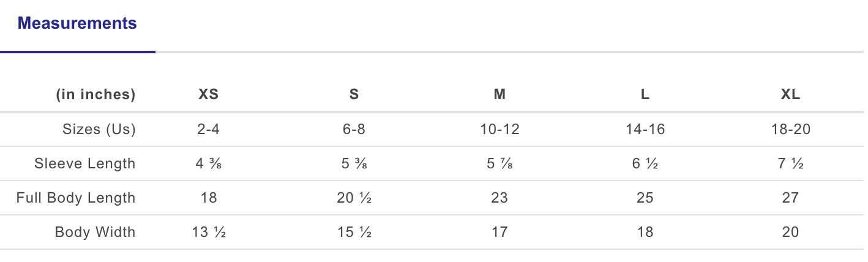Select the 7 ½ sleeve length value
Image resolution: width=868 pixels, height=262 pixels.
790,163
